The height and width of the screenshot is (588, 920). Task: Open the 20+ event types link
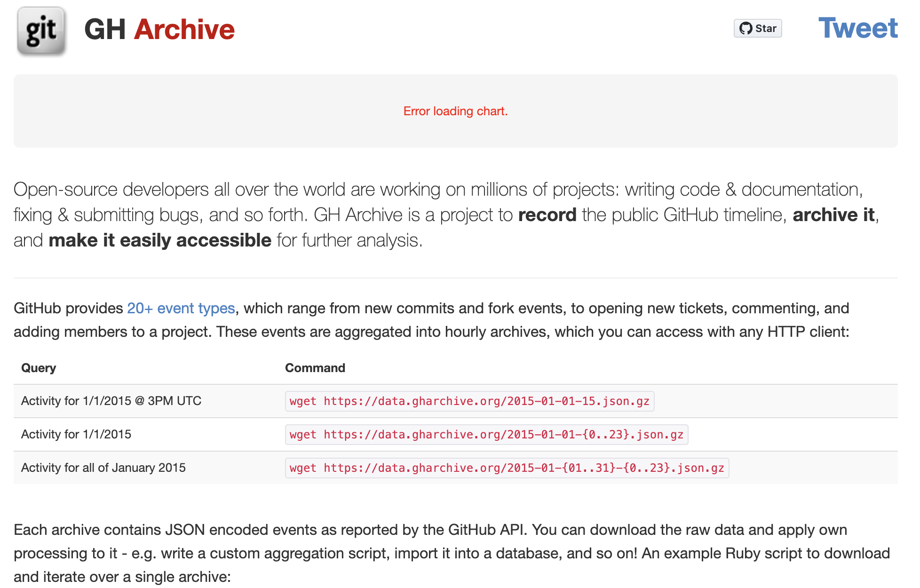(x=181, y=308)
